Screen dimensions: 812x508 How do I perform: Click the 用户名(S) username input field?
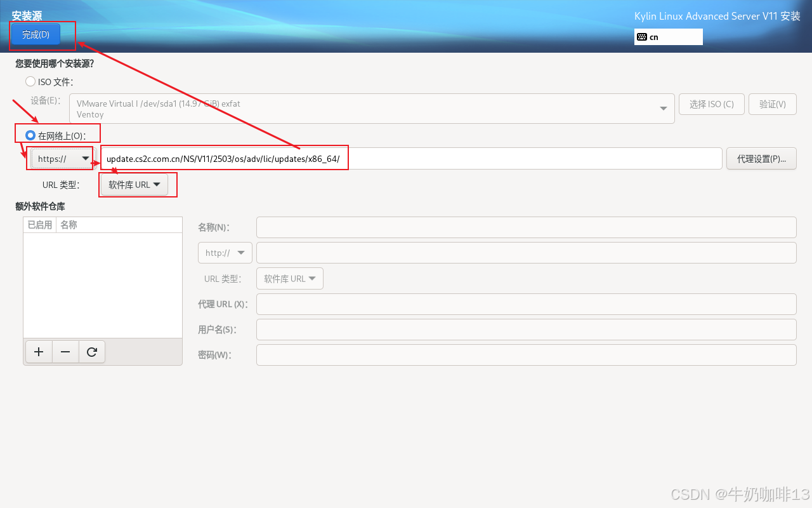pyautogui.click(x=526, y=330)
